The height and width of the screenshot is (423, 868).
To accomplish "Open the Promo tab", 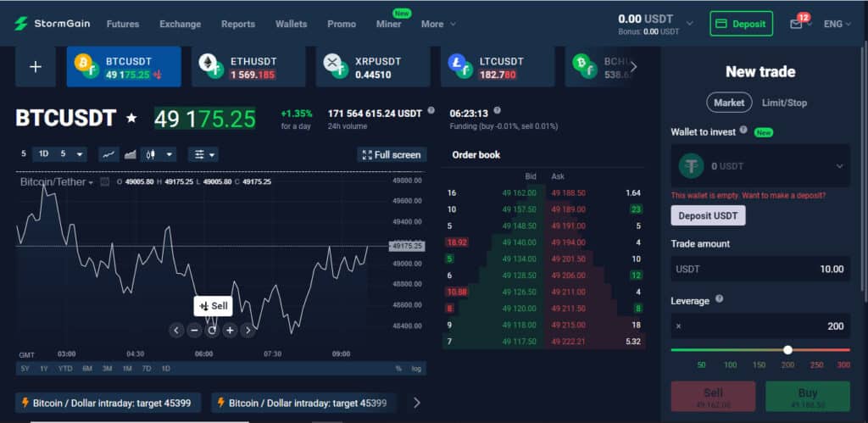I will 342,24.
